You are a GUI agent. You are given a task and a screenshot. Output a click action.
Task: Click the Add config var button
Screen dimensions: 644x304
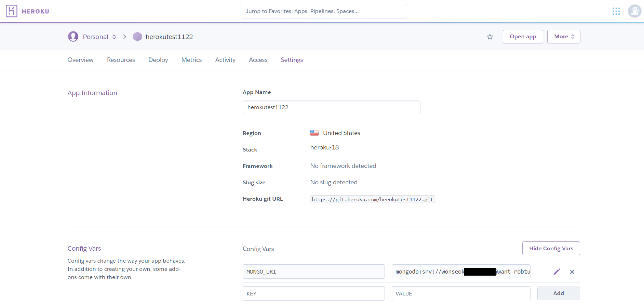pyautogui.click(x=559, y=293)
